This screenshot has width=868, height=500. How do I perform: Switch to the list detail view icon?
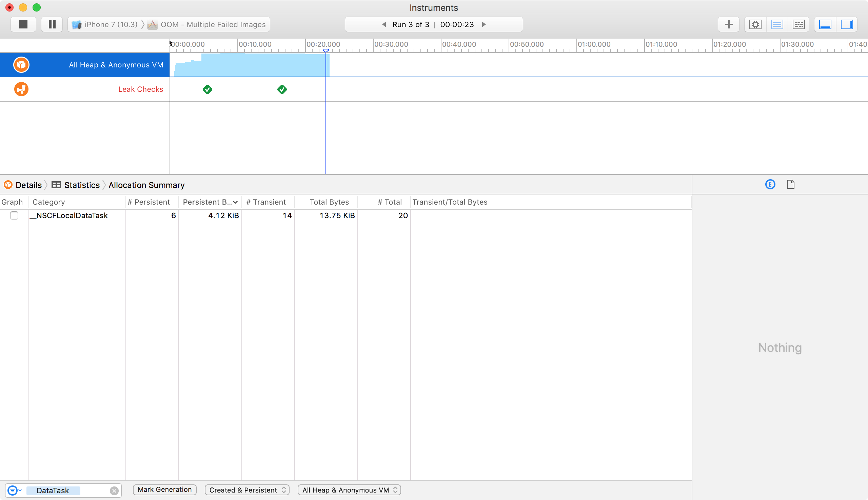click(777, 24)
